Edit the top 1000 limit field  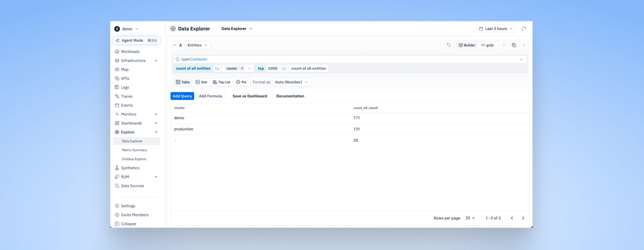pos(273,68)
